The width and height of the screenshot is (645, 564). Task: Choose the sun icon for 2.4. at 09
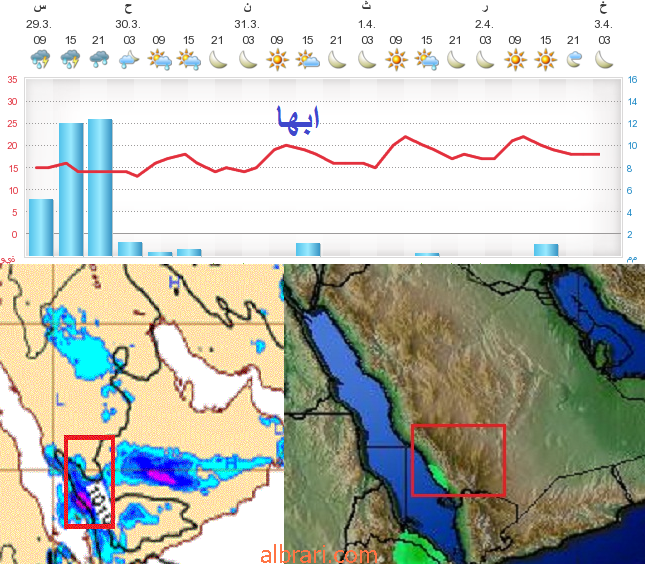click(x=515, y=60)
